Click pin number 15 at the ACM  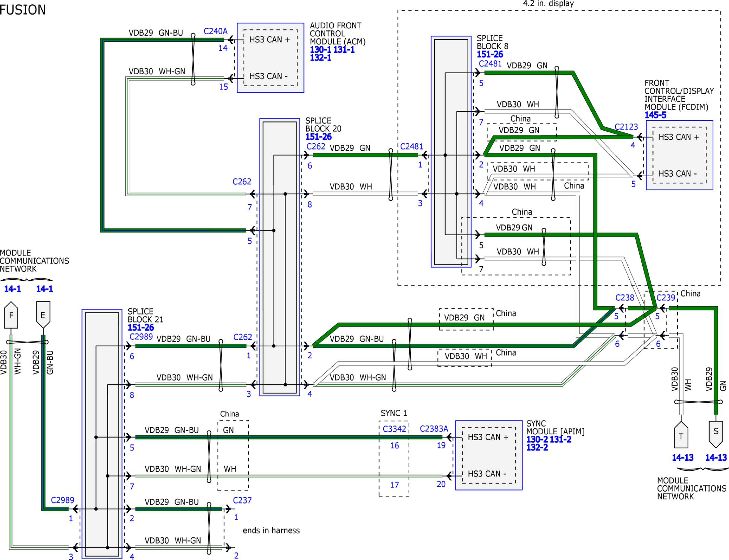(x=223, y=87)
